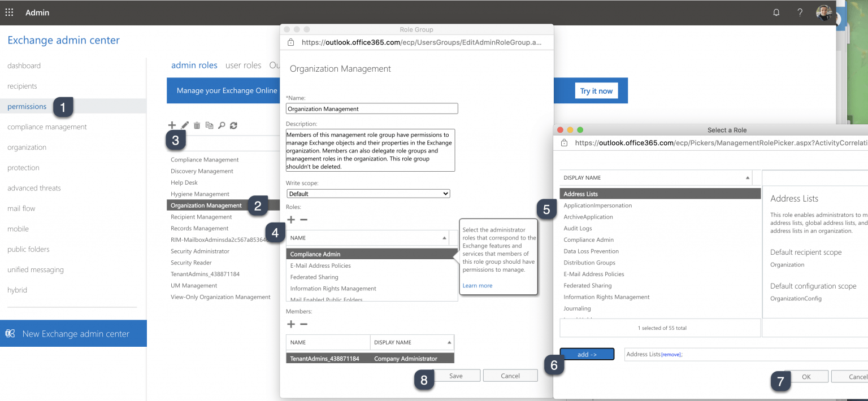Open your account profile picture menu
Image resolution: width=868 pixels, height=401 pixels.
(823, 12)
